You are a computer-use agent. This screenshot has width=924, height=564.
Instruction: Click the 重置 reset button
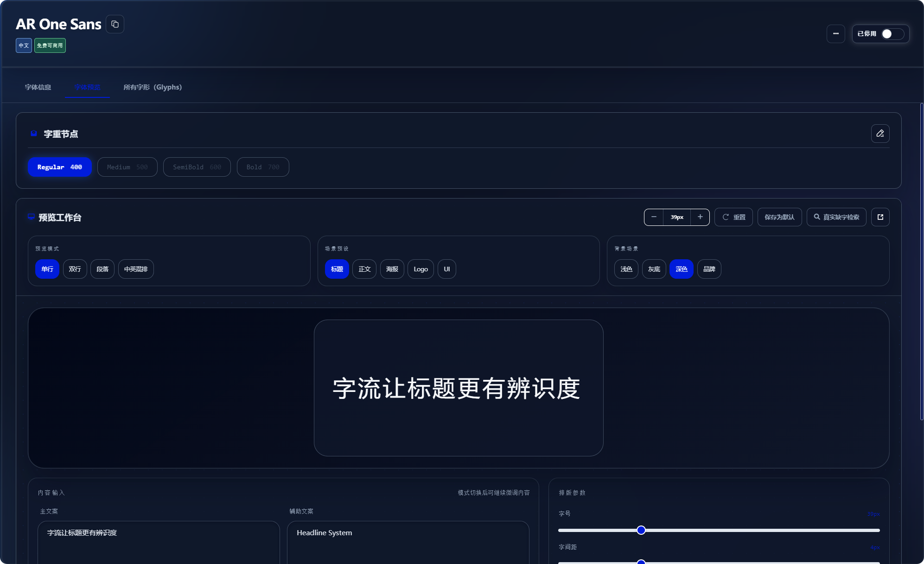[733, 217]
